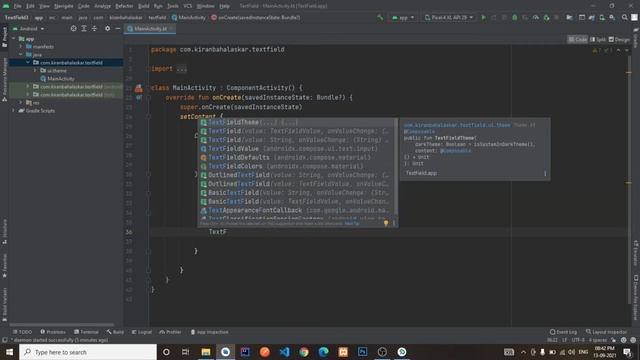
Task: Open the Pixel 4 XL device dropdown
Action: point(449,18)
